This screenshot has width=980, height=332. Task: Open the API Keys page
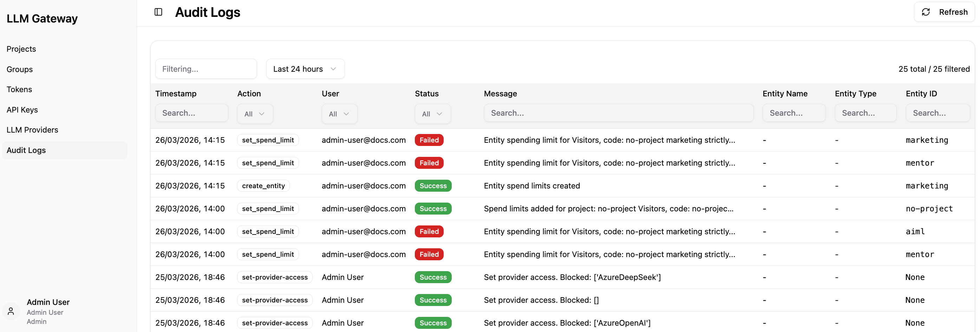tap(22, 110)
